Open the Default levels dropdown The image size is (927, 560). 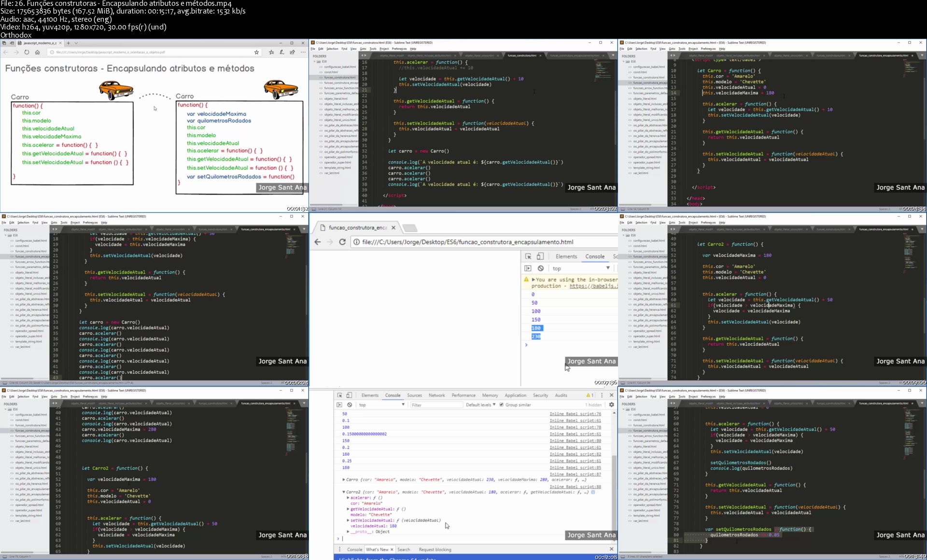(x=480, y=405)
